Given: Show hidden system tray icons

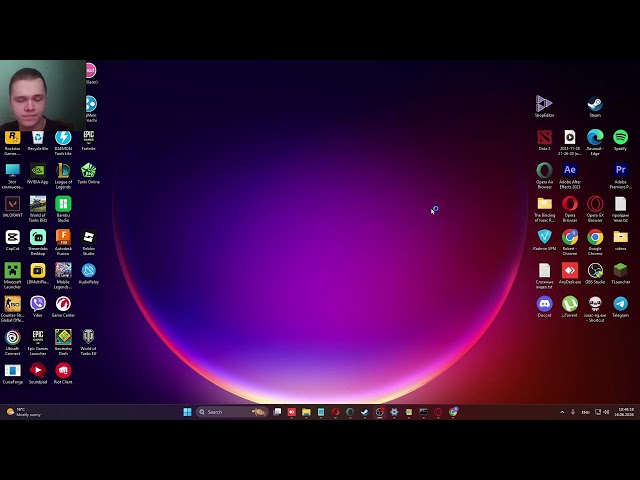Looking at the screenshot, I should click(562, 412).
